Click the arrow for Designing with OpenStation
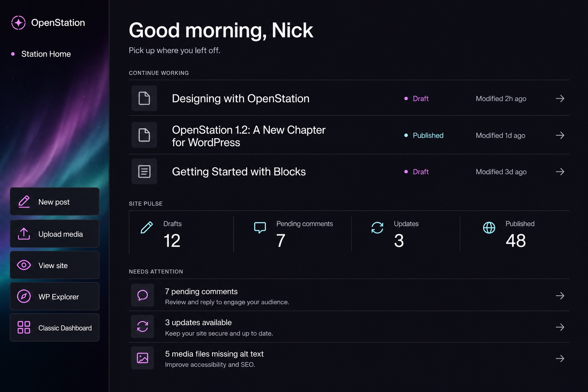 click(x=560, y=98)
